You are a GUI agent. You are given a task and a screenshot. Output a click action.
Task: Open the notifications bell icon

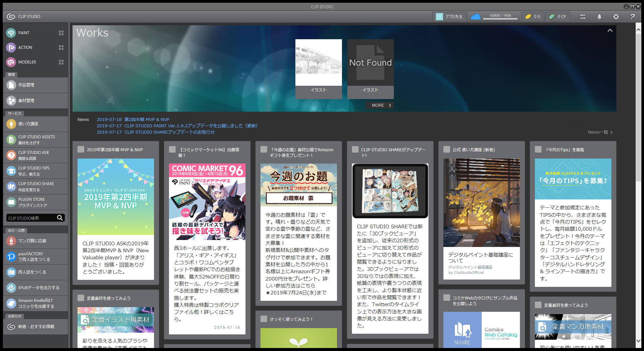point(599,17)
